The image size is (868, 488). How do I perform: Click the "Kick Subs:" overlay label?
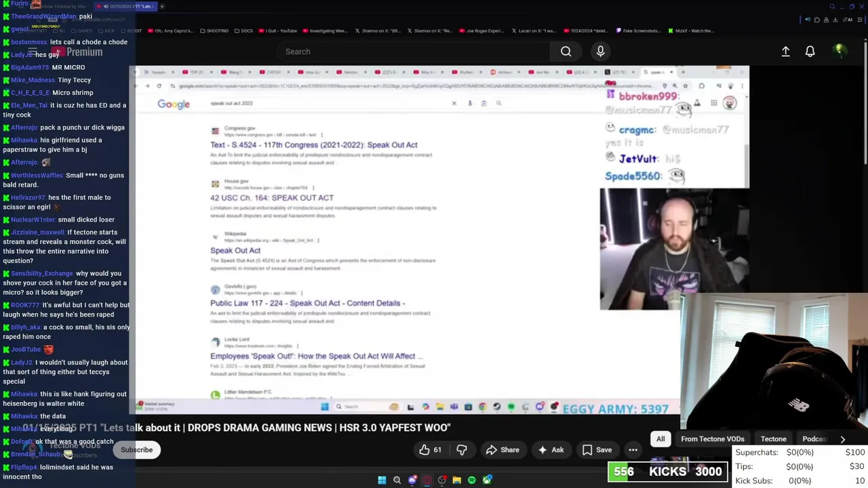[x=754, y=481]
